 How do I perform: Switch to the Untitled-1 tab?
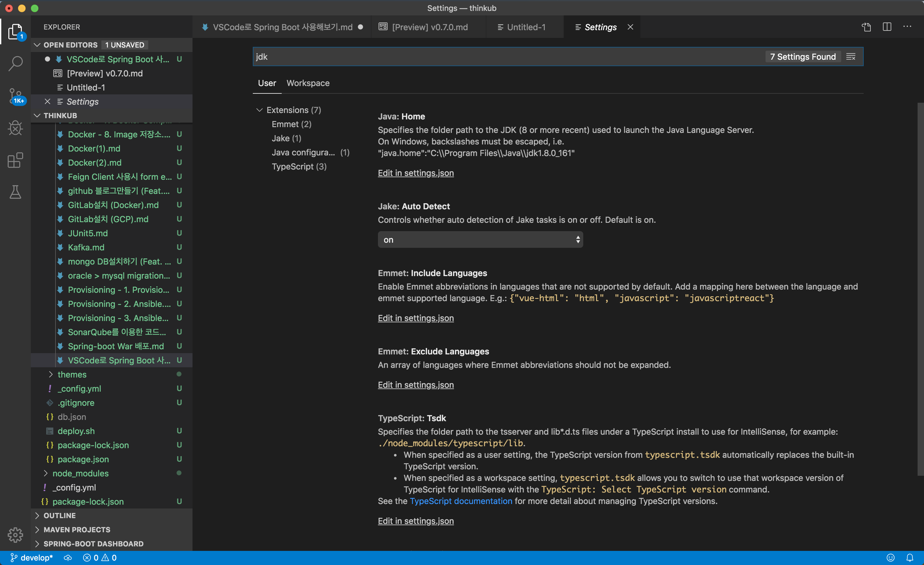pyautogui.click(x=525, y=27)
